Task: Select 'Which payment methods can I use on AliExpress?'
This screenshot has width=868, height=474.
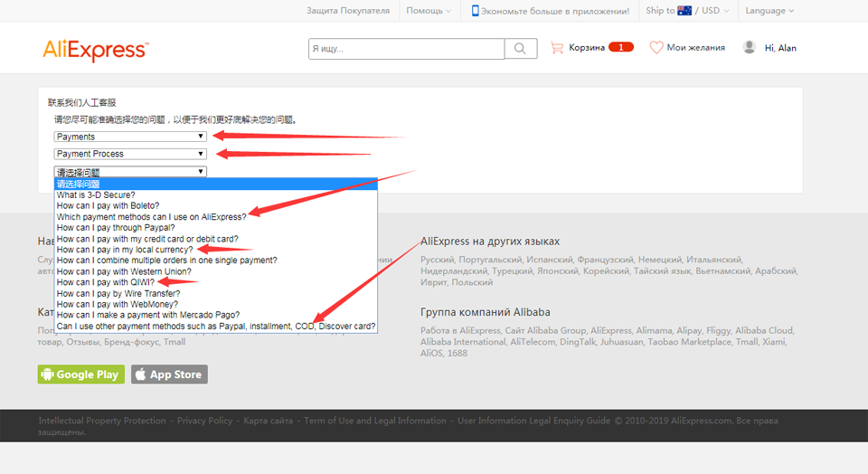Action: click(216, 217)
